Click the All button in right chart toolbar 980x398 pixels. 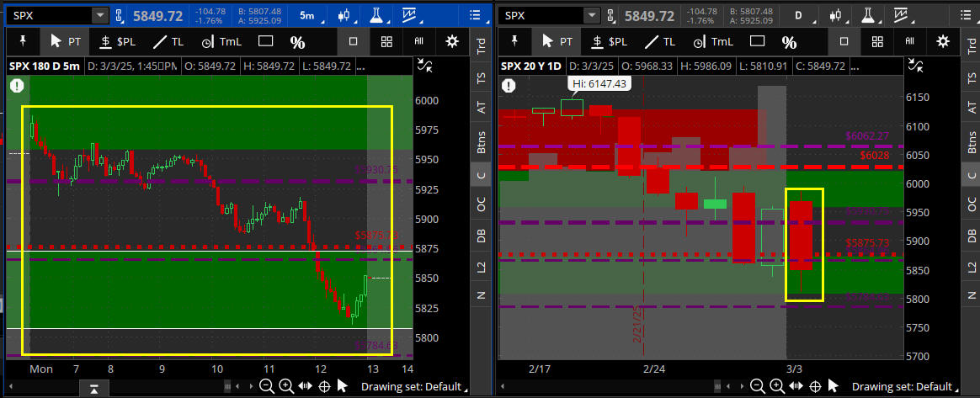[910, 41]
